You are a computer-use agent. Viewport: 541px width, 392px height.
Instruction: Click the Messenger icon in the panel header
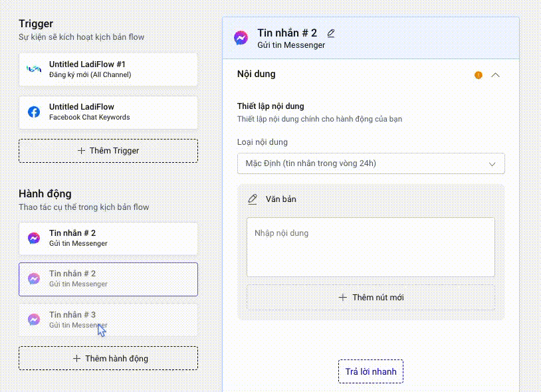pyautogui.click(x=241, y=38)
